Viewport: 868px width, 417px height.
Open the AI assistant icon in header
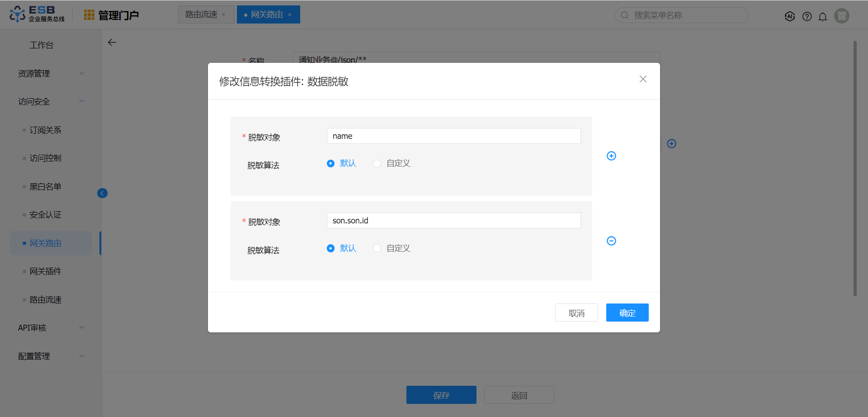point(790,16)
